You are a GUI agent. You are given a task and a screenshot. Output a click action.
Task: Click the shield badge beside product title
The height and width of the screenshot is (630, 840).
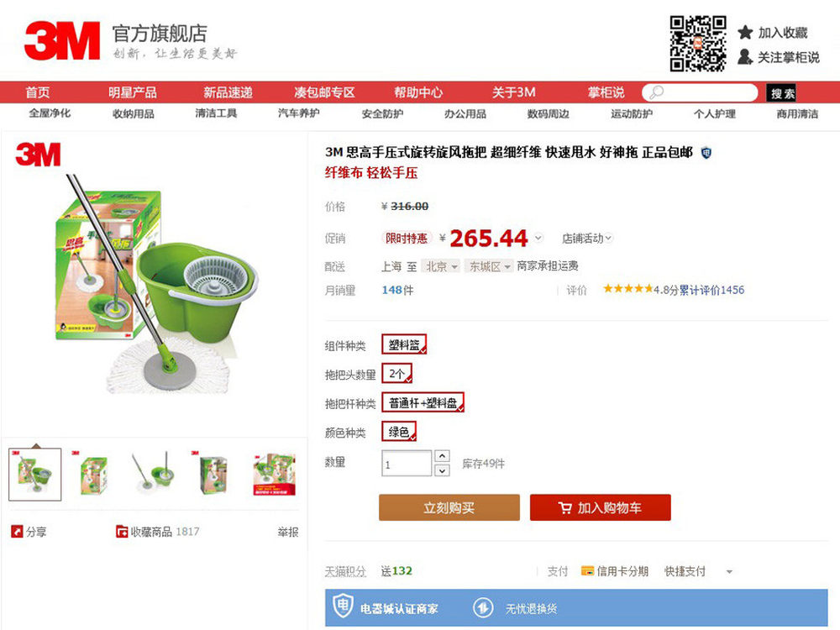pos(706,153)
